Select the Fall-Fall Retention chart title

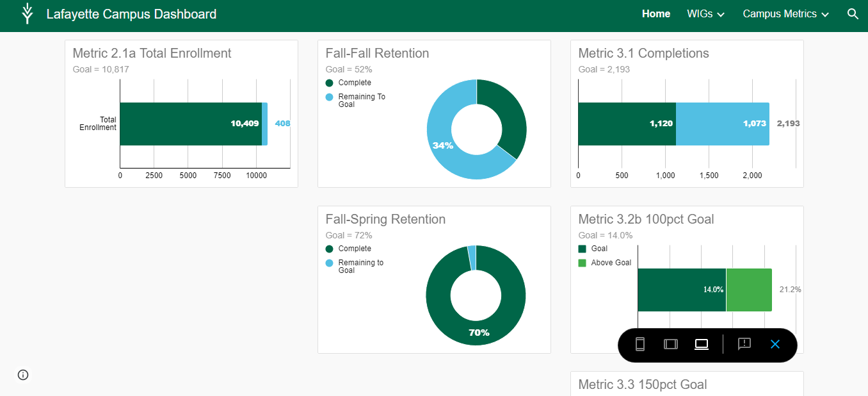click(x=377, y=53)
